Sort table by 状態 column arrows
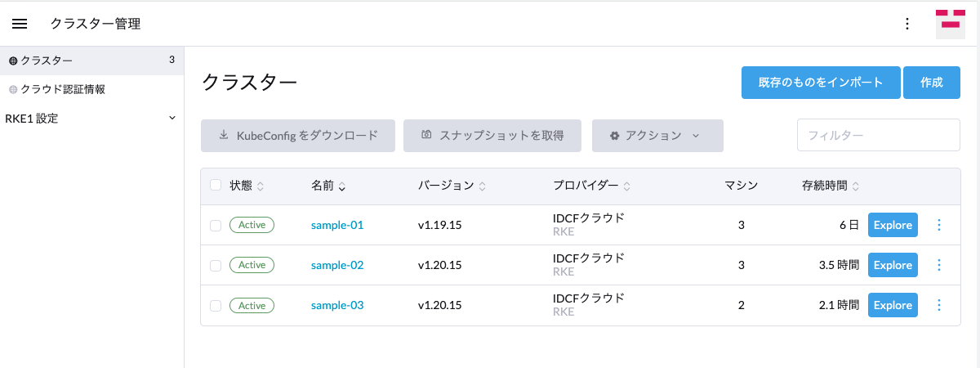Viewport: 980px width, 368px height. coord(261,186)
